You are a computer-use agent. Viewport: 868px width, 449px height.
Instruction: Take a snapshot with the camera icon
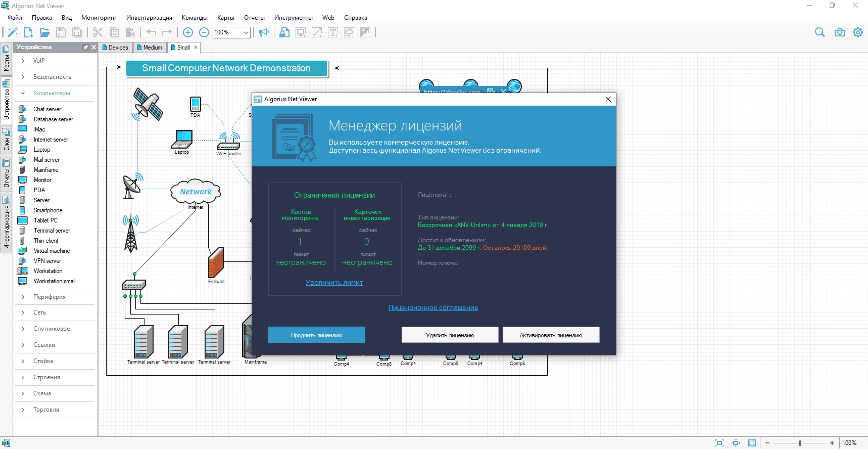pos(839,32)
